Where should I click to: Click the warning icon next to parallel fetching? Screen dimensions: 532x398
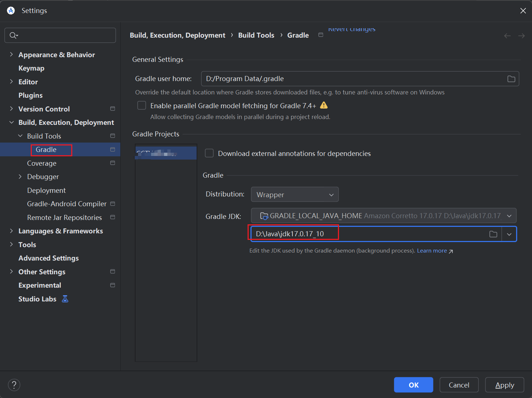pos(324,105)
